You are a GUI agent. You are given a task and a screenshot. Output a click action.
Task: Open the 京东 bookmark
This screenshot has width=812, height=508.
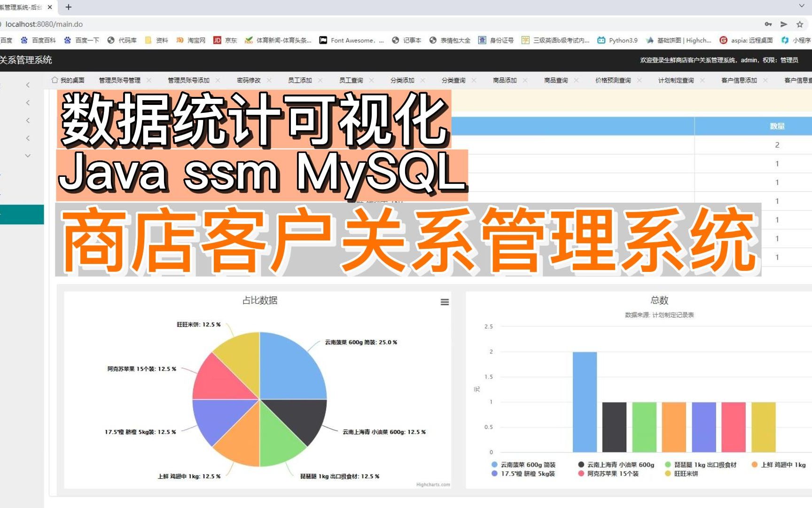click(x=225, y=40)
